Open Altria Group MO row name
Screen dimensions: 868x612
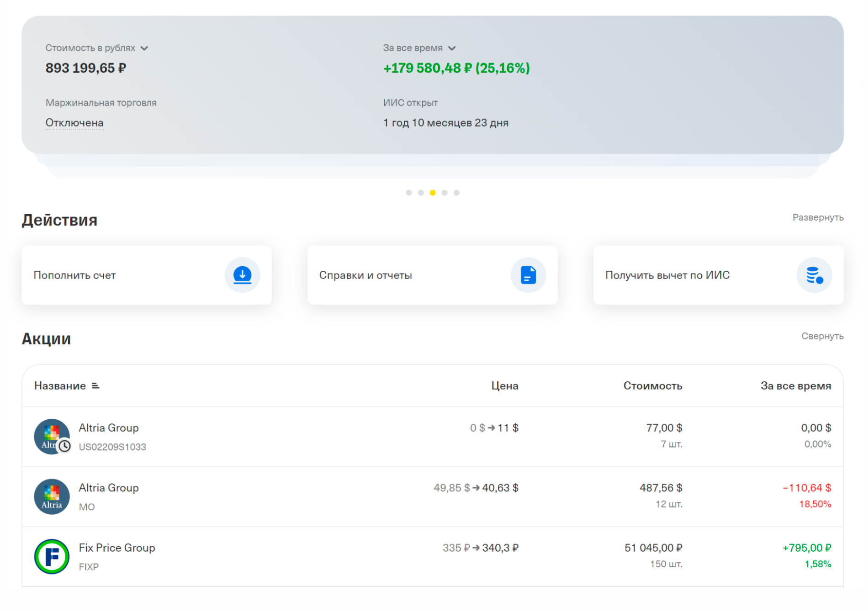coord(109,488)
